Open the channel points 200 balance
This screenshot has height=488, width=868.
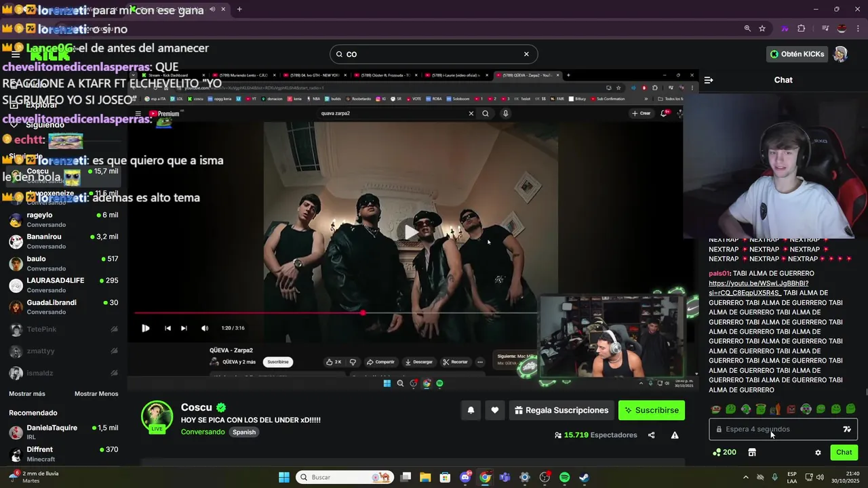pos(724,452)
